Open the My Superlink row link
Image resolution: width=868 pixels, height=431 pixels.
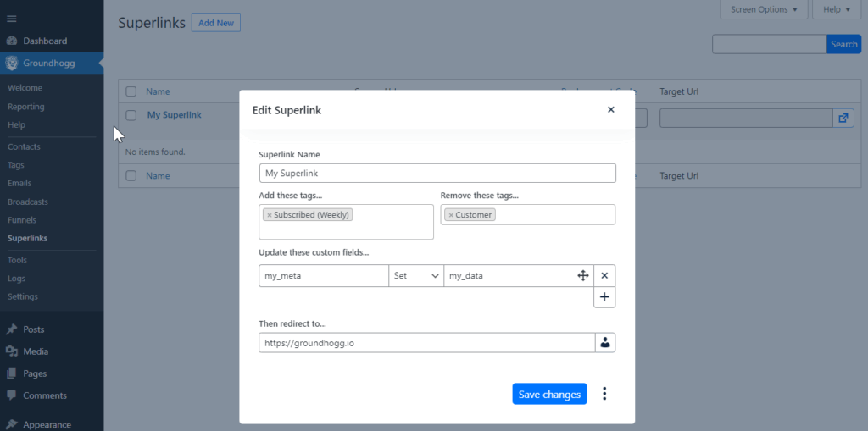[175, 115]
